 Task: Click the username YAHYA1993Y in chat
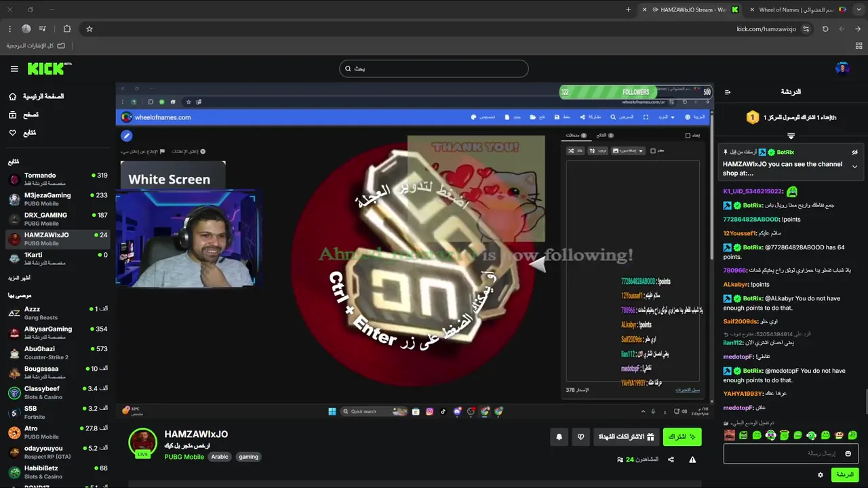coord(743,394)
